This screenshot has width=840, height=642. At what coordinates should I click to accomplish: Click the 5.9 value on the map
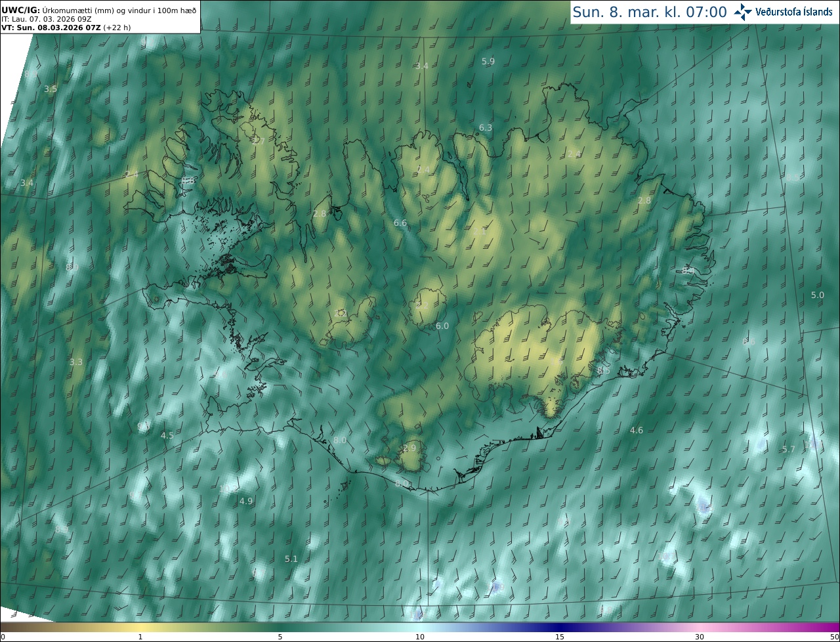(x=488, y=61)
